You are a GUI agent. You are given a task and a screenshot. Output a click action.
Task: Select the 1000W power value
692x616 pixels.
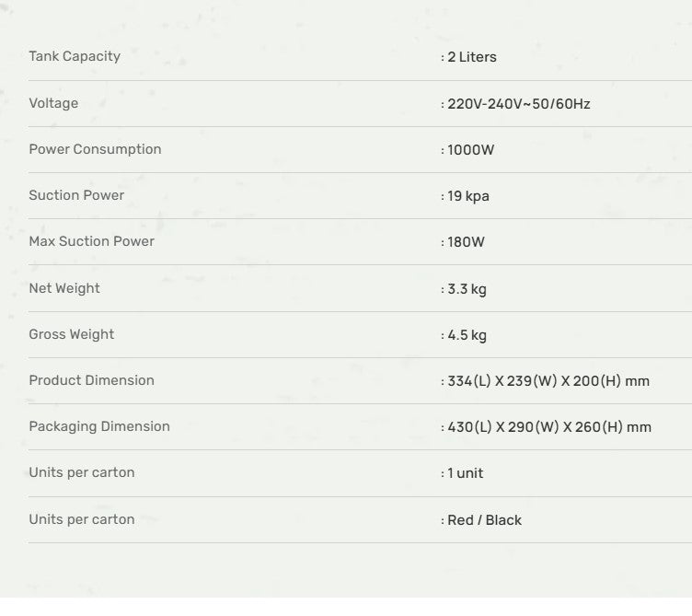(470, 150)
